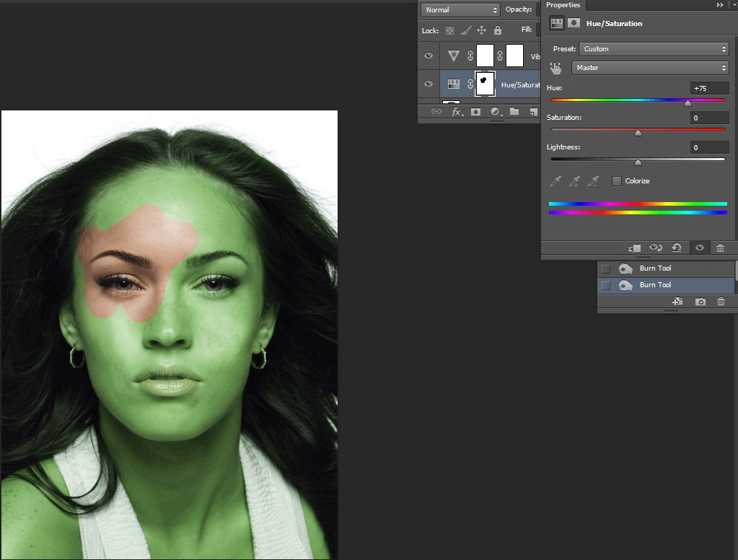Enable the Colorize checkbox
The width and height of the screenshot is (738, 560).
click(x=616, y=181)
